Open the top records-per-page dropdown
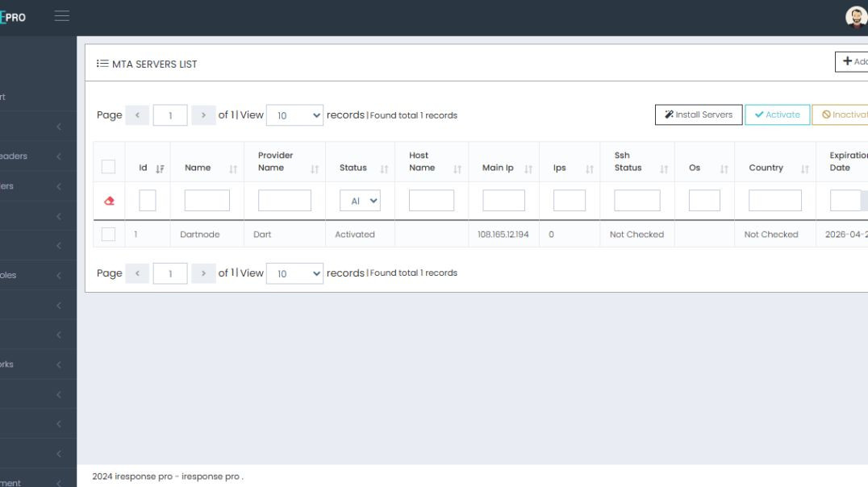868x487 pixels. (x=295, y=115)
